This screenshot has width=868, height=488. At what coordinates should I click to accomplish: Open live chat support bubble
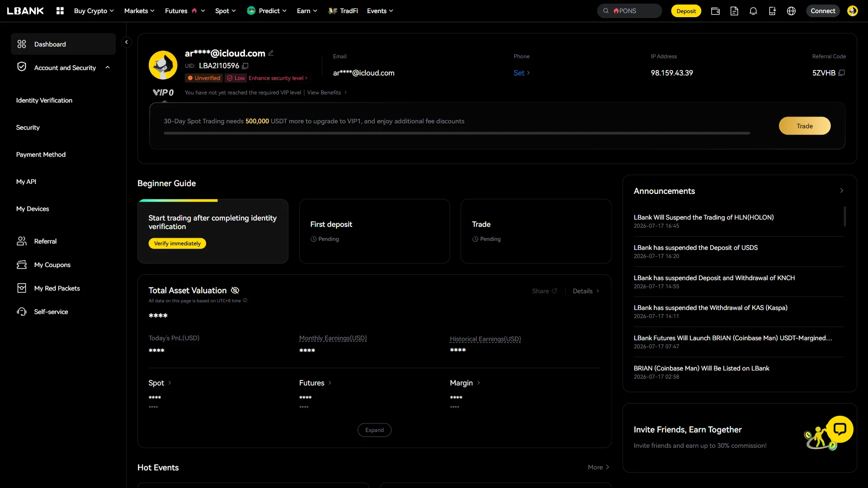[840, 429]
